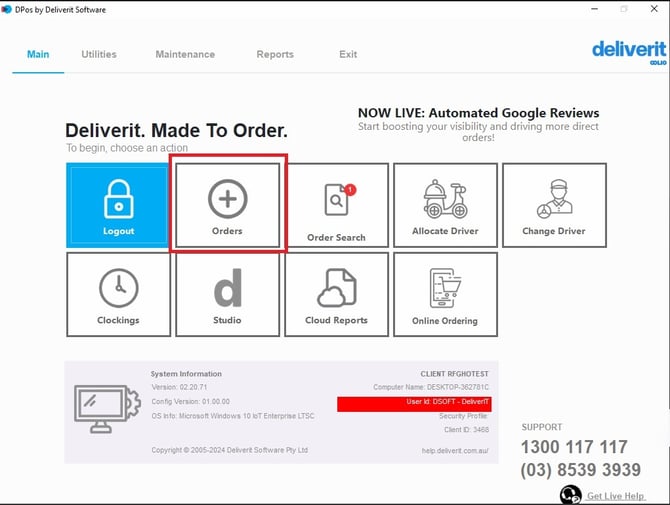
Task: Click the Get Live Help headset icon
Action: (x=570, y=495)
